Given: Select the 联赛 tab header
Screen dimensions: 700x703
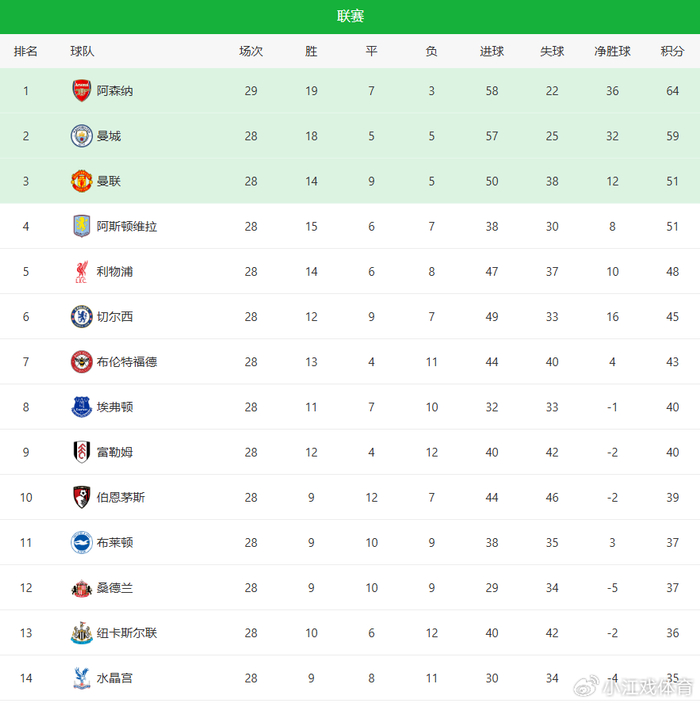Looking at the screenshot, I should (x=350, y=16).
